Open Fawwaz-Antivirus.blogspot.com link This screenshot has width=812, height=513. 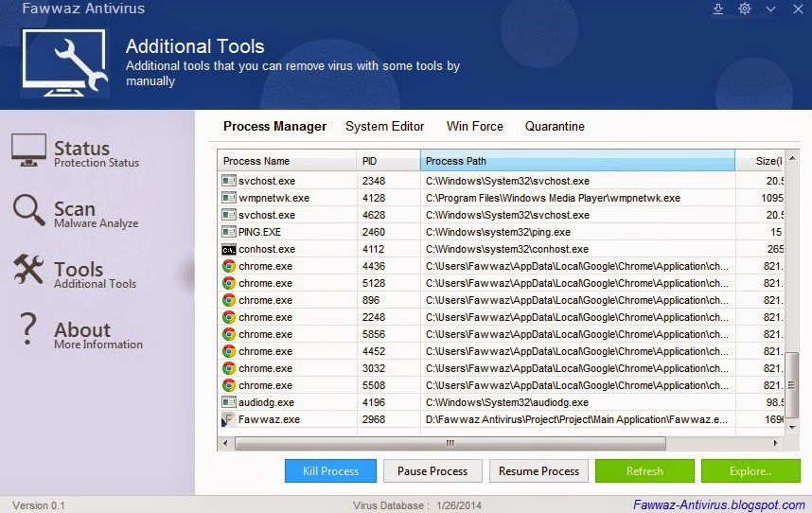[x=719, y=504]
